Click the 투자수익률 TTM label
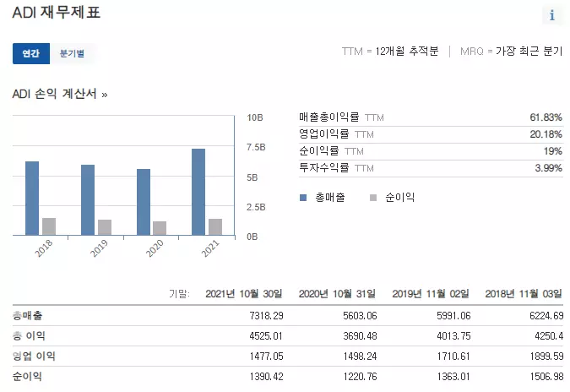Image resolution: width=570 pixels, height=392 pixels. [x=336, y=167]
